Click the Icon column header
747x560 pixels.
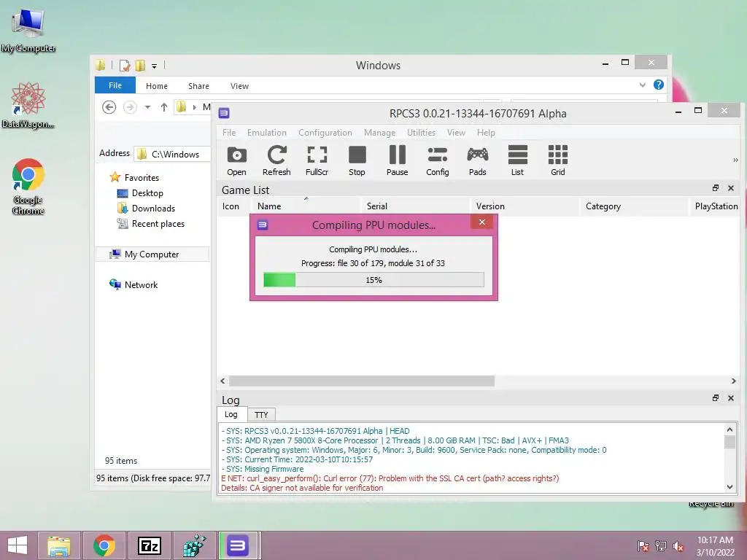click(234, 206)
